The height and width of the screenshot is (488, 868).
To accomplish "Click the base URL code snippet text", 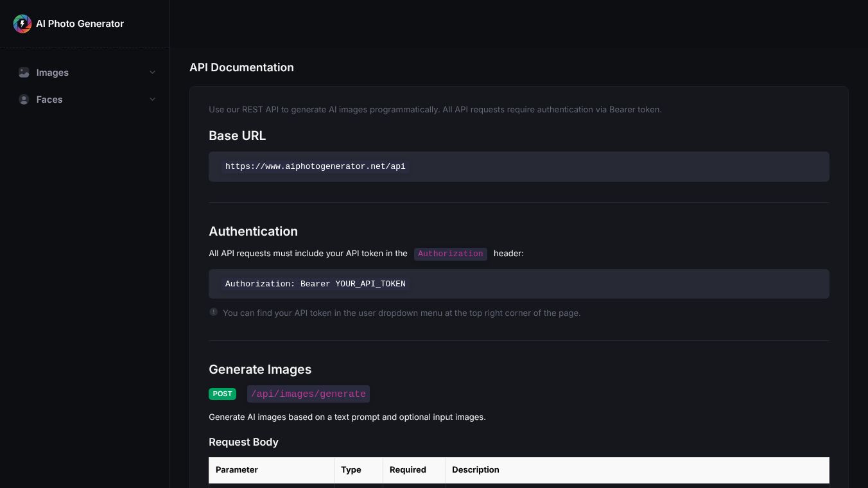I will tap(315, 166).
